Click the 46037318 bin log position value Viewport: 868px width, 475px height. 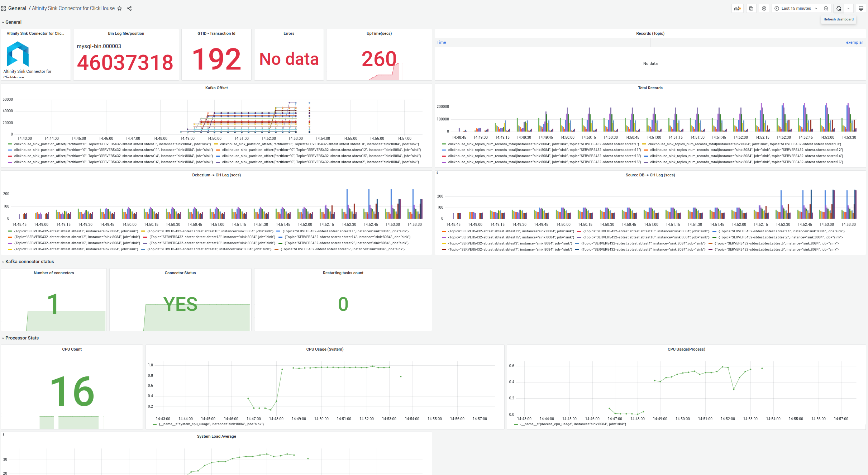click(125, 62)
